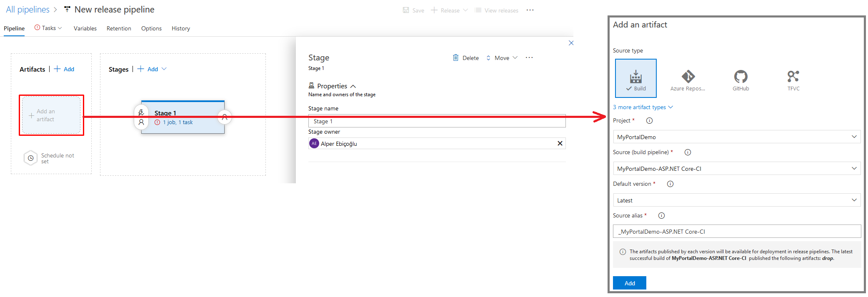Remove stage owner Alper Ebiçoğlu
The width and height of the screenshot is (868, 297).
pyautogui.click(x=560, y=143)
